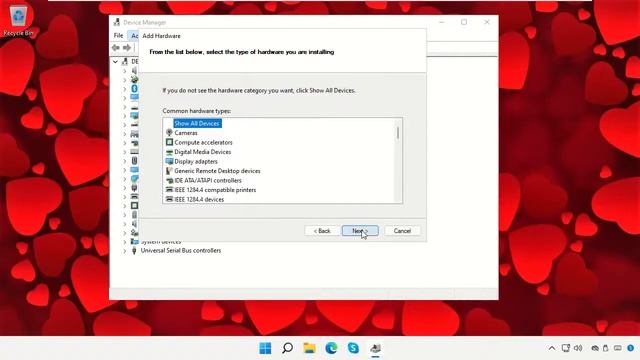The image size is (640, 360).
Task: Click Device Manager title bar icon
Action: click(117, 22)
